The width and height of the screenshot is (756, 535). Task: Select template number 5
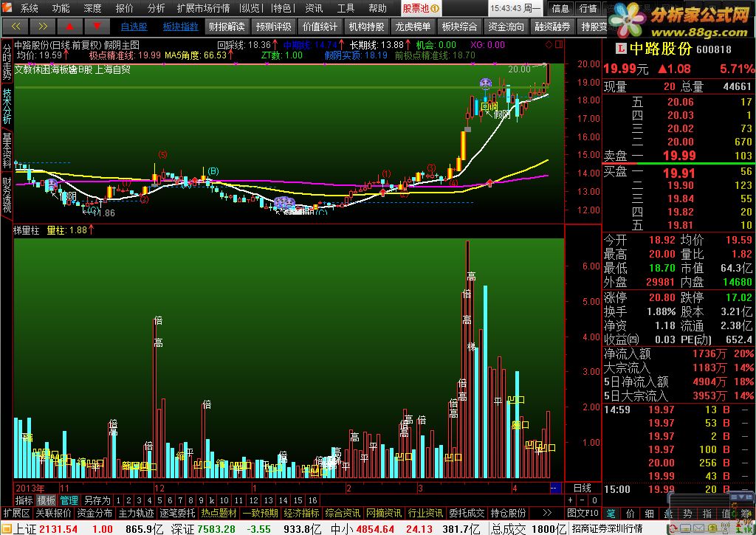159,500
